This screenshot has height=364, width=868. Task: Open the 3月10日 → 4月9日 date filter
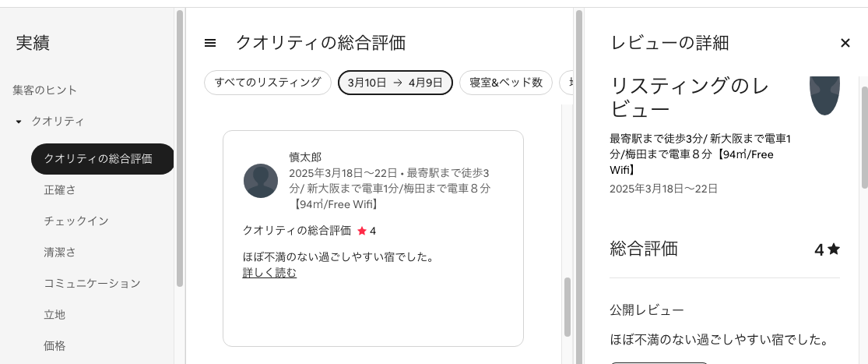(x=395, y=83)
